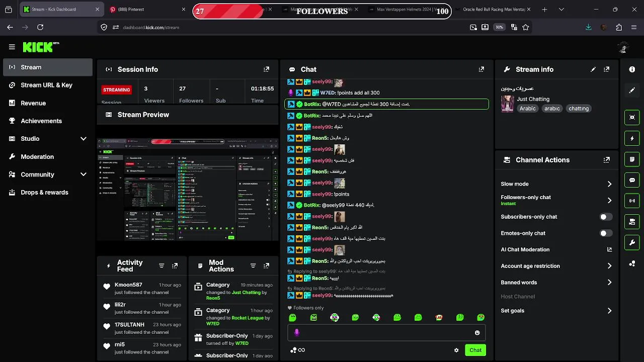Pop out the Mod Actions panel
Screen dimensions: 644x362
coord(267,266)
